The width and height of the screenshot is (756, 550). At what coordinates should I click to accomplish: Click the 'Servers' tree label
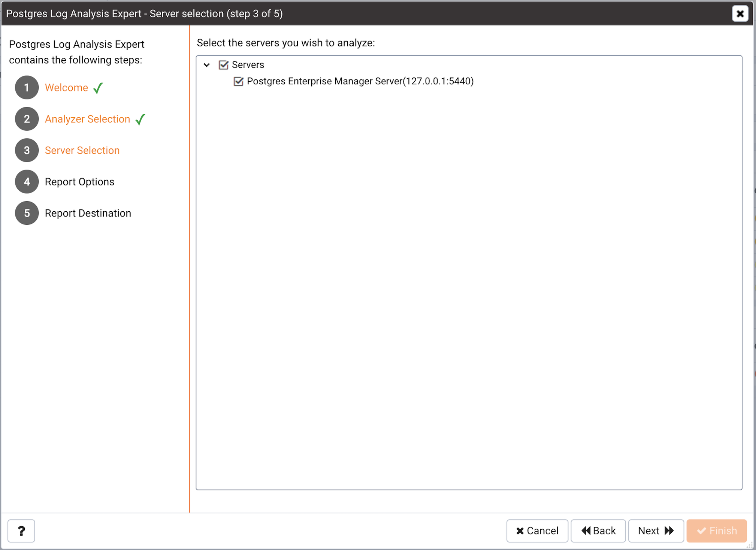[248, 65]
